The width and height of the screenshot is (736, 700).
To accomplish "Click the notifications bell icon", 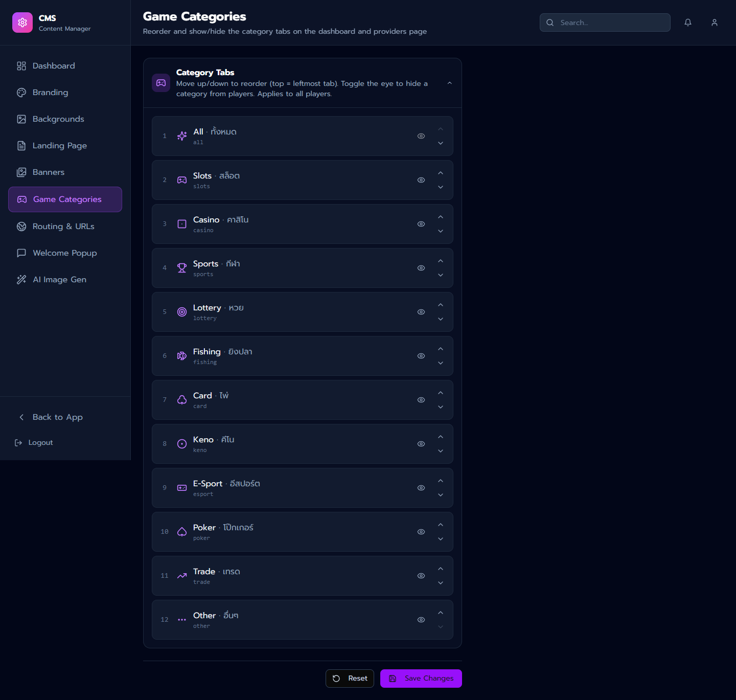I will coord(688,22).
